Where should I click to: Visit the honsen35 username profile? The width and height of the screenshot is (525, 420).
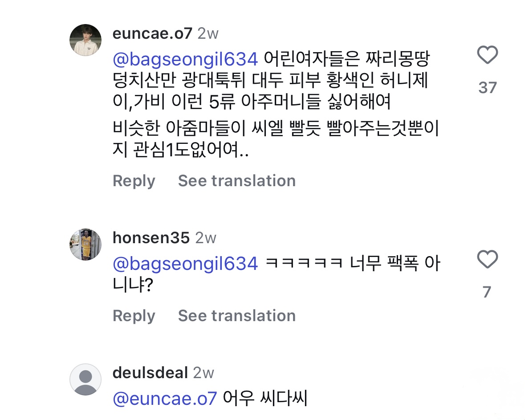click(x=151, y=238)
